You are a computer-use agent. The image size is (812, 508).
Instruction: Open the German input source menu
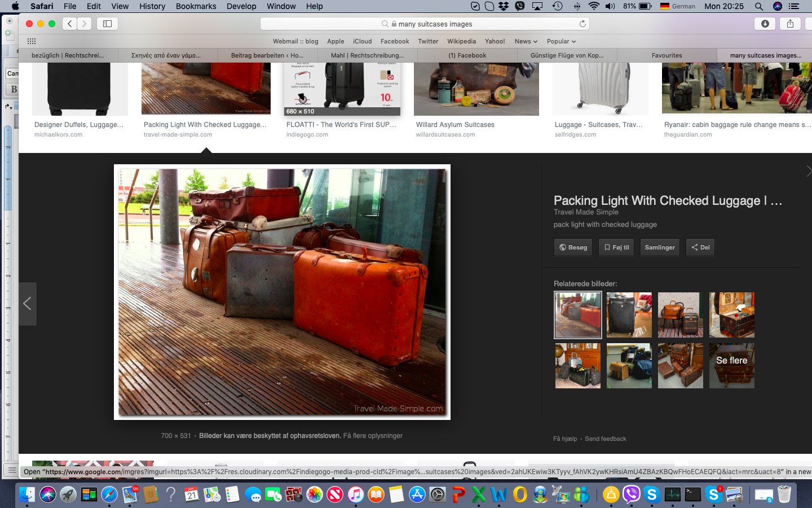point(678,6)
